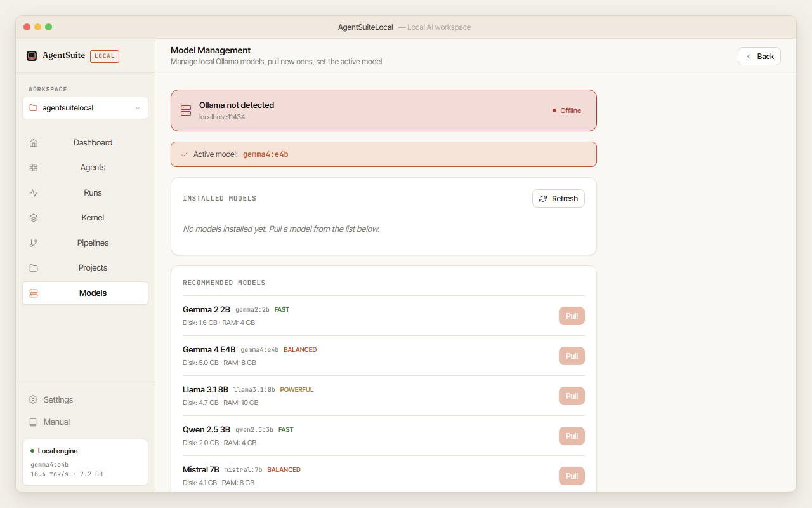This screenshot has width=812, height=508.
Task: Click the Offline status label
Action: (x=571, y=110)
